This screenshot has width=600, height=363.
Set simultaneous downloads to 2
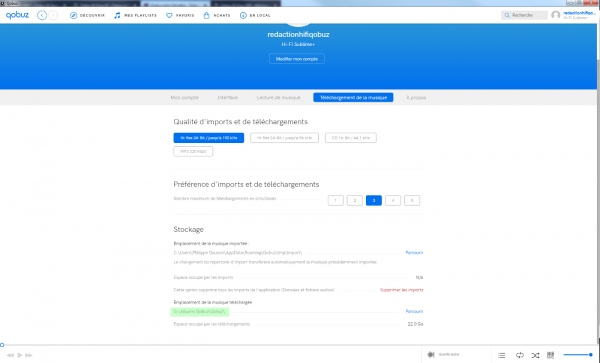point(355,200)
